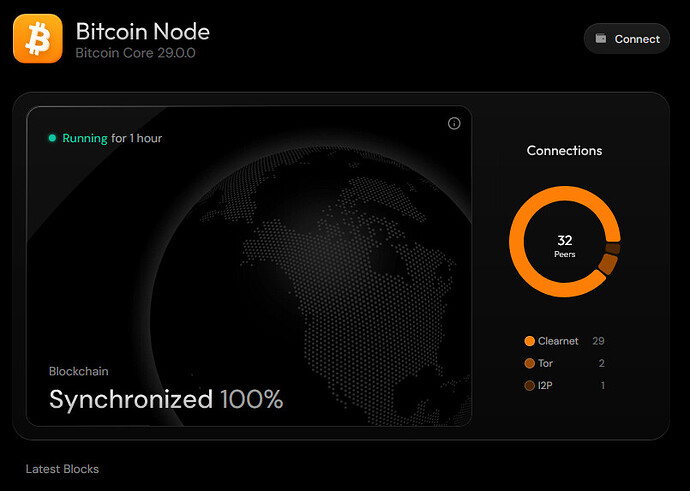
Task: Click the Bitcoin Core 29.0.0 version text
Action: (x=136, y=53)
